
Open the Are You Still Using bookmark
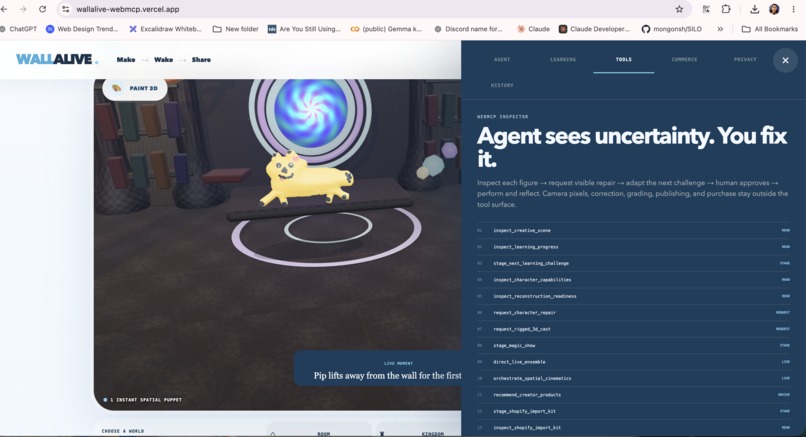pyautogui.click(x=304, y=29)
